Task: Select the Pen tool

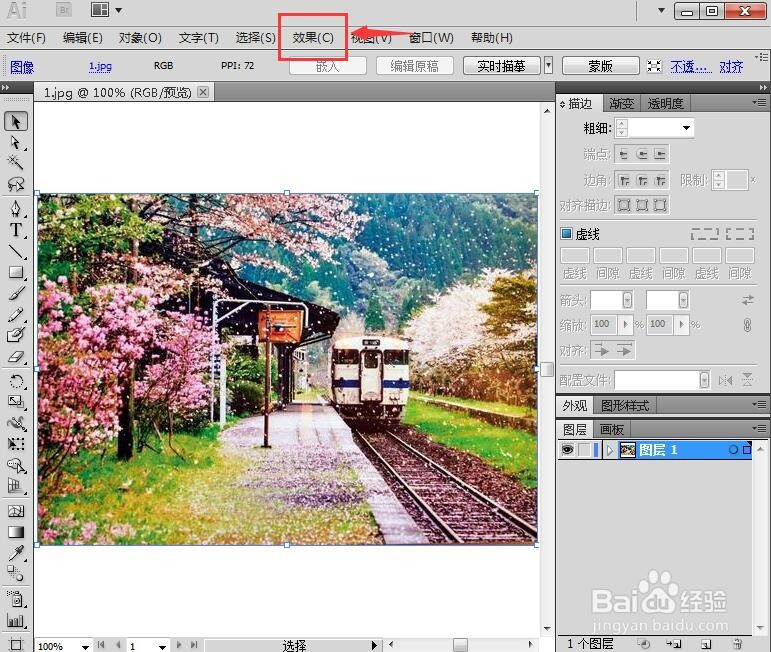Action: (16, 209)
